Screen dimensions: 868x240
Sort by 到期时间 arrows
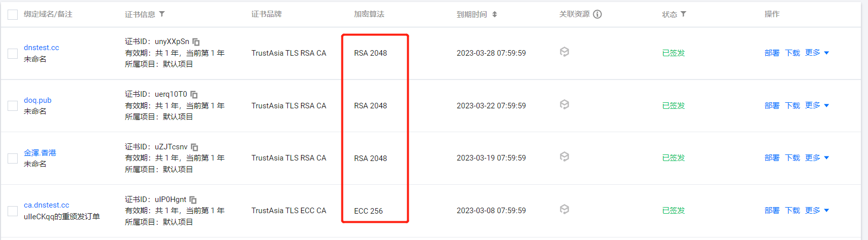tap(495, 14)
